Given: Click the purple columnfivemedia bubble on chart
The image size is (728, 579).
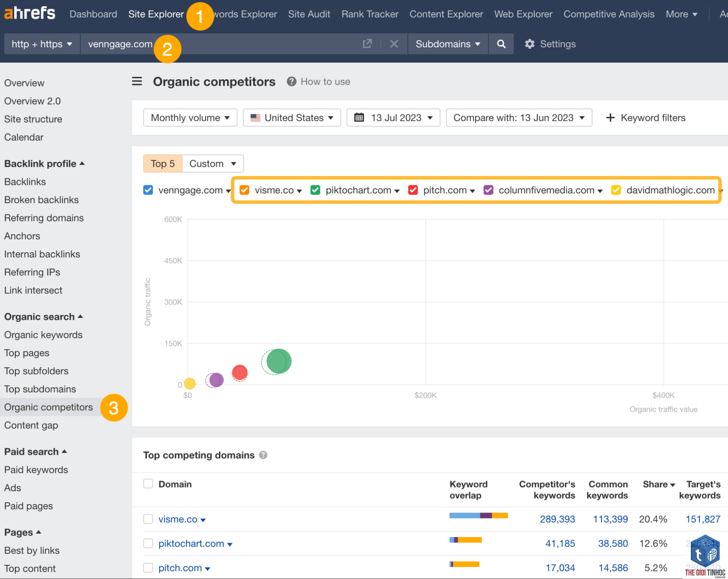Looking at the screenshot, I should click(216, 380).
